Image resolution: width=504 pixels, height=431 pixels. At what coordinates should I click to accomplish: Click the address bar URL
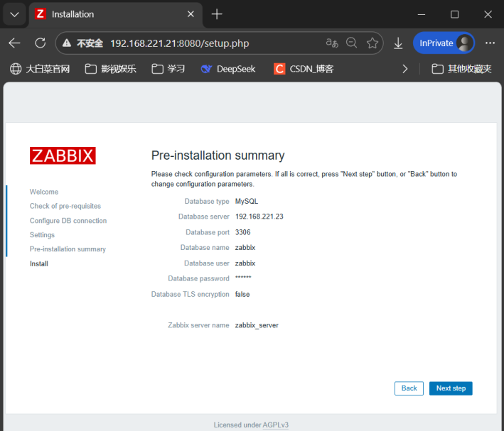180,43
